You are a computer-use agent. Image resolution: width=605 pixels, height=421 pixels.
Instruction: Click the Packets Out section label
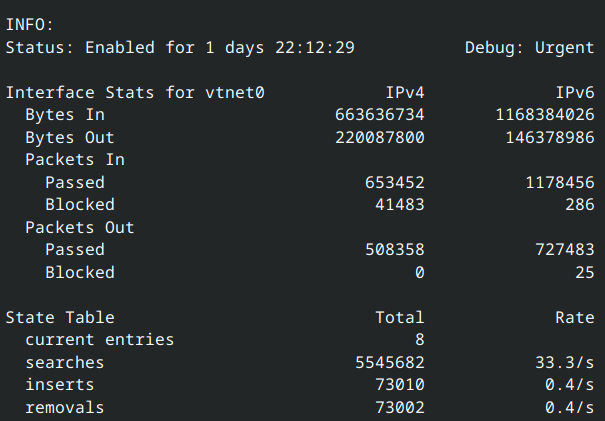click(x=80, y=227)
